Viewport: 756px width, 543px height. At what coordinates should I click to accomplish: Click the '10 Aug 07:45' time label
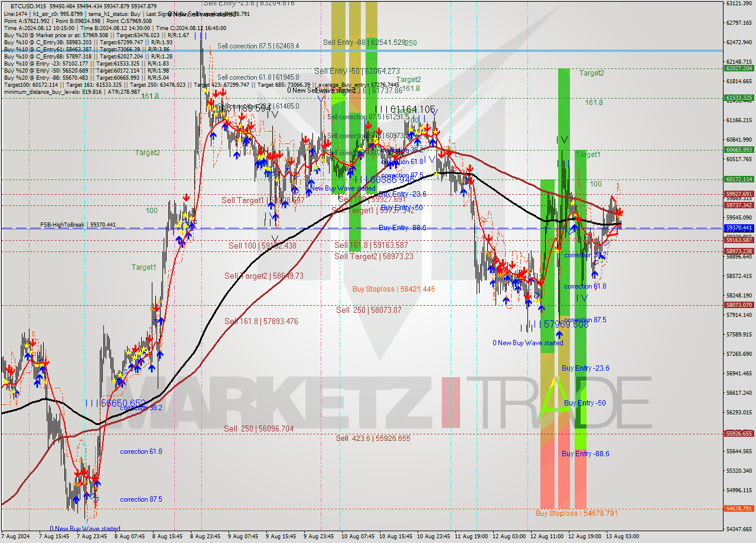point(357,537)
